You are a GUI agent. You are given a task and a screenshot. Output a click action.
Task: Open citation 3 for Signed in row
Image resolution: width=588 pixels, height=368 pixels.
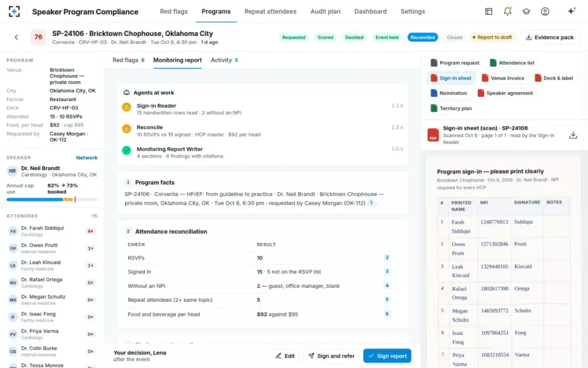[x=387, y=271]
